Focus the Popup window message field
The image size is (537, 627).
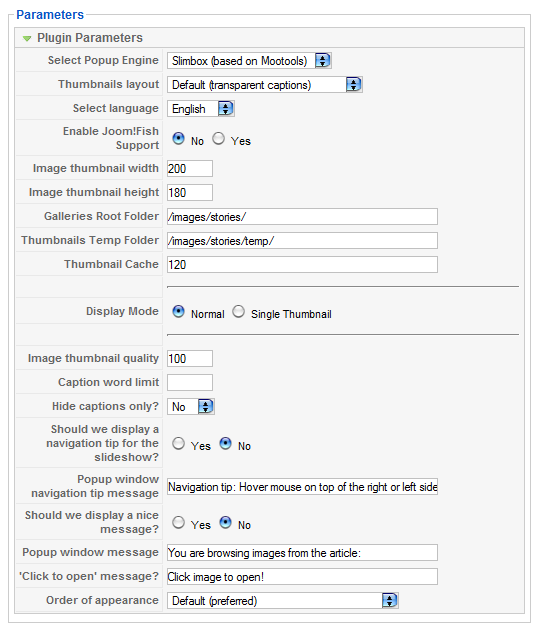click(302, 552)
